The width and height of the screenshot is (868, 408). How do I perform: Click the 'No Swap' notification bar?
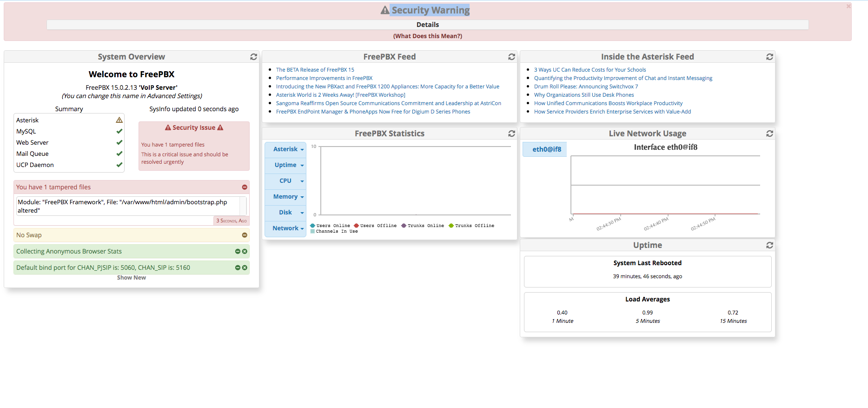tap(132, 235)
